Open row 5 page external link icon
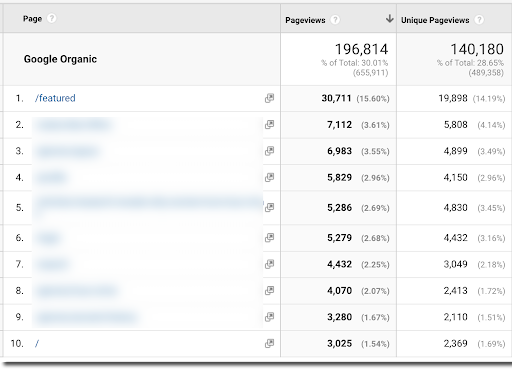Image resolution: width=512 pixels, height=369 pixels. [269, 207]
